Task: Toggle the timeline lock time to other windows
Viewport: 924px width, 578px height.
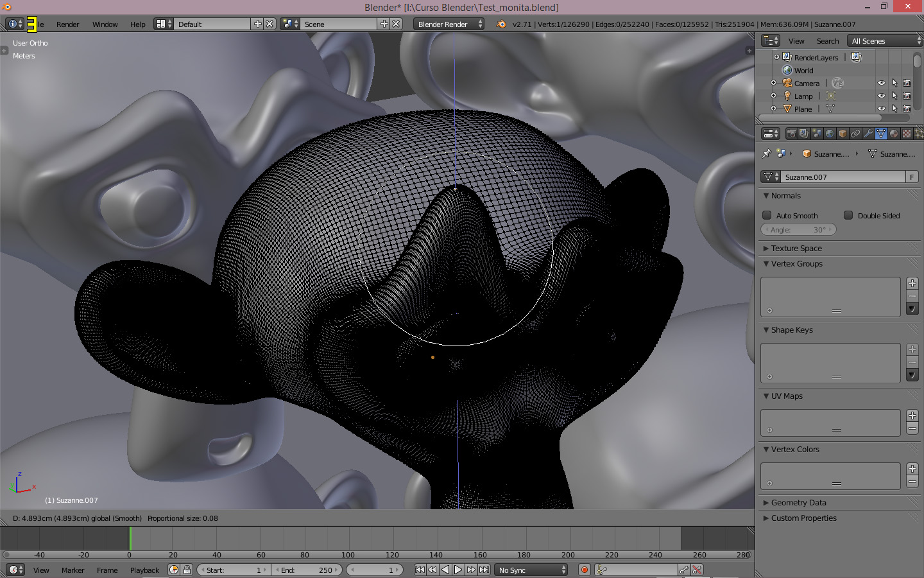Action: tap(187, 570)
